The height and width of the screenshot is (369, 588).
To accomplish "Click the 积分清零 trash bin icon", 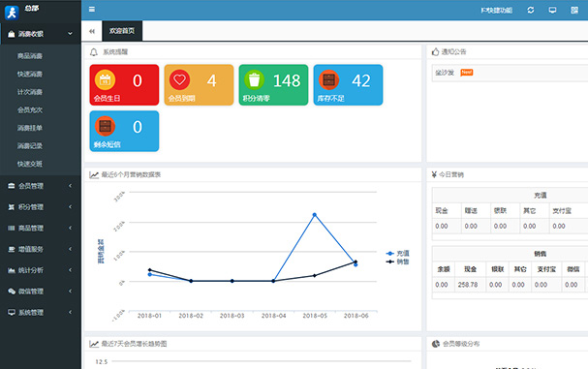I will click(x=254, y=79).
